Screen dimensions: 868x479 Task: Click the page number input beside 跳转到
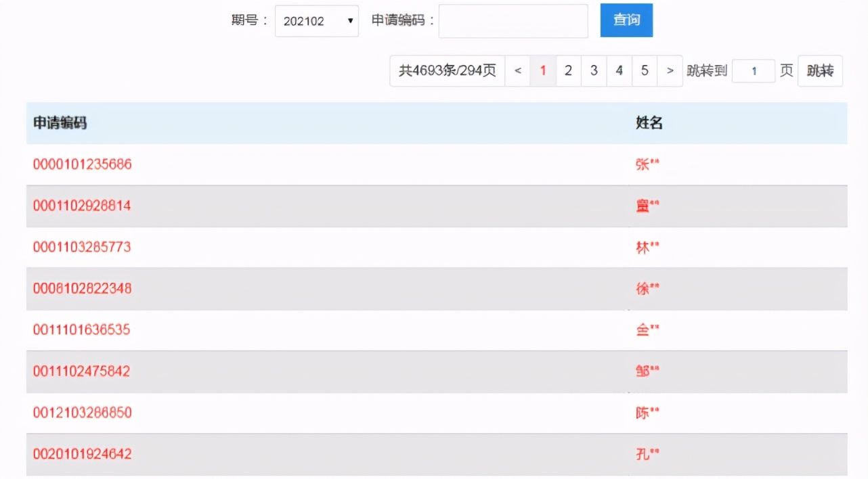click(x=754, y=70)
